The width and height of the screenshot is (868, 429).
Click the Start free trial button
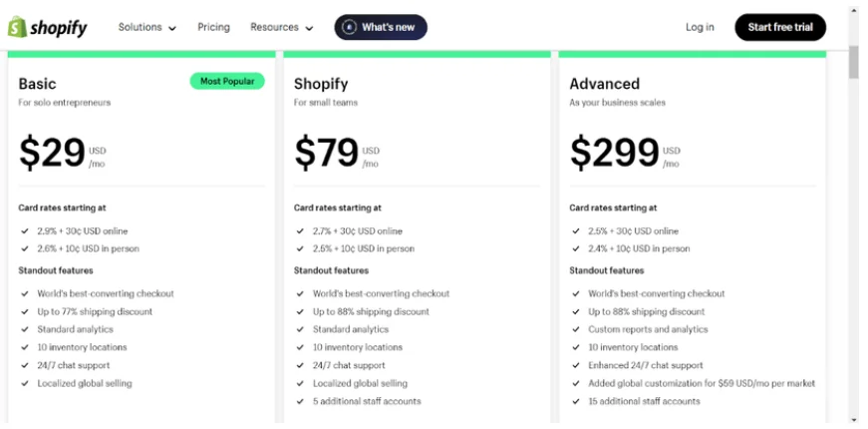click(780, 27)
